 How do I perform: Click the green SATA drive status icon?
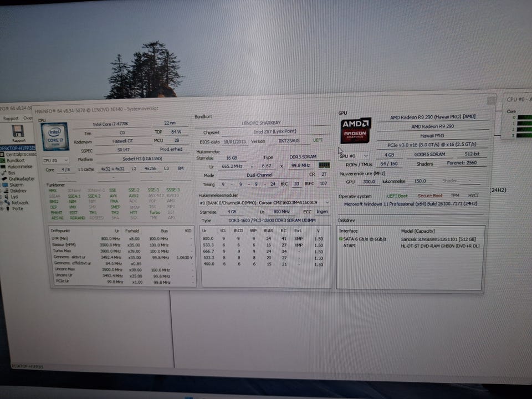point(341,239)
